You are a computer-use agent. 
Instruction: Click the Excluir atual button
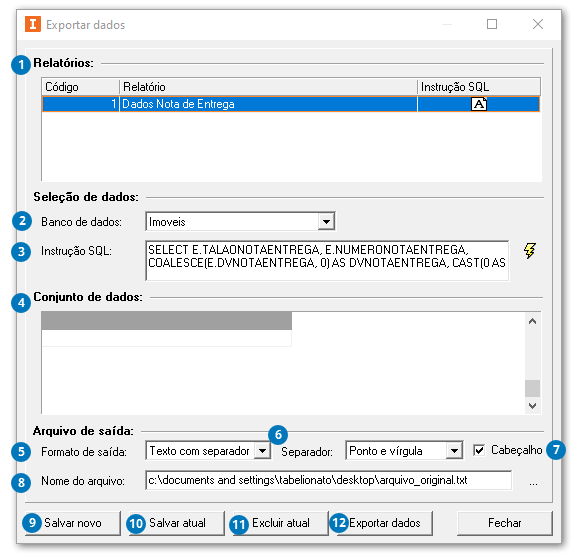pyautogui.click(x=280, y=523)
